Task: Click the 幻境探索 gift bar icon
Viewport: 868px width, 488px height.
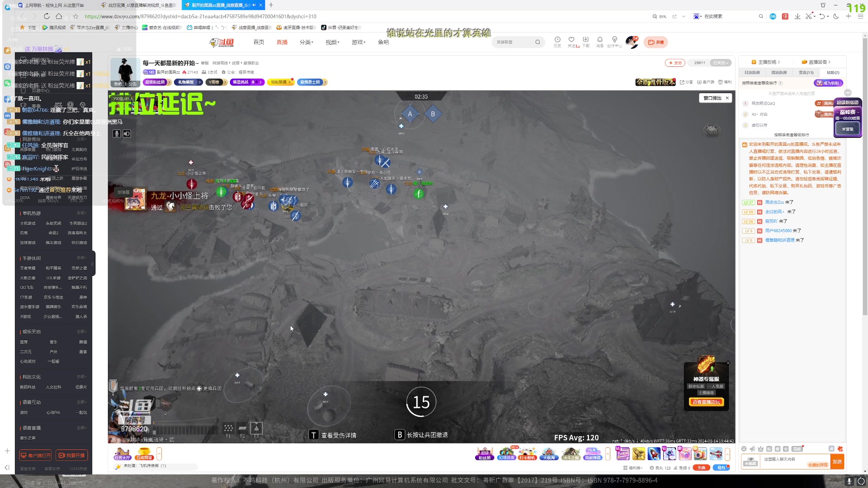Action: pos(506,453)
